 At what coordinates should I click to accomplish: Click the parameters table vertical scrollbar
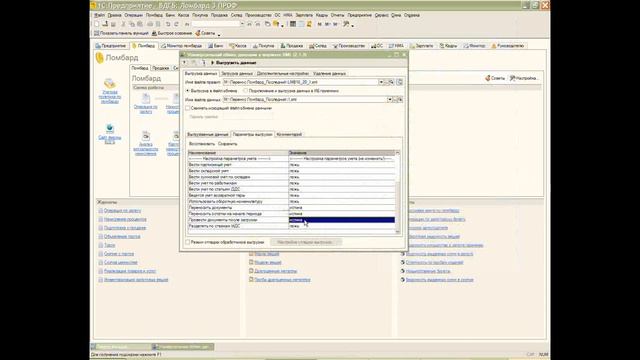tap(398, 192)
